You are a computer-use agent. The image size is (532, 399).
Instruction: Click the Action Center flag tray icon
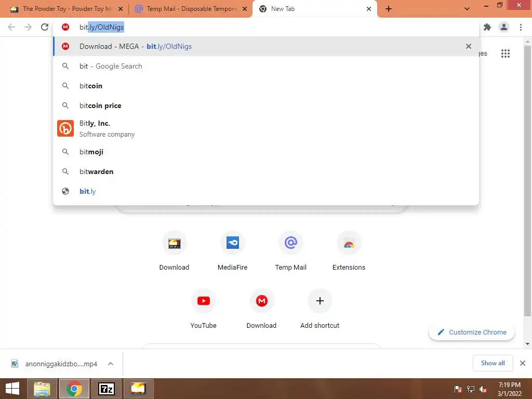click(458, 389)
